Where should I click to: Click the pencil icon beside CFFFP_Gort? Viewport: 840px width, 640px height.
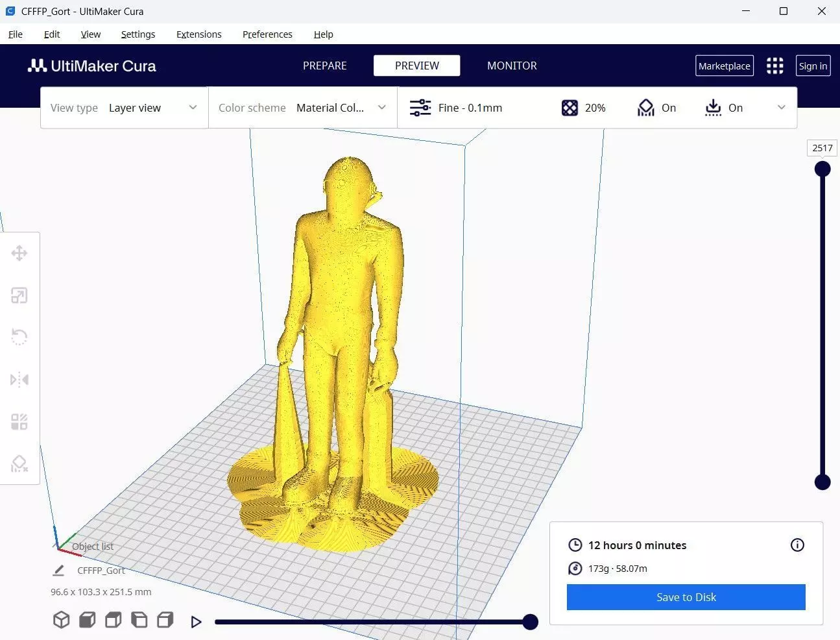click(x=58, y=571)
